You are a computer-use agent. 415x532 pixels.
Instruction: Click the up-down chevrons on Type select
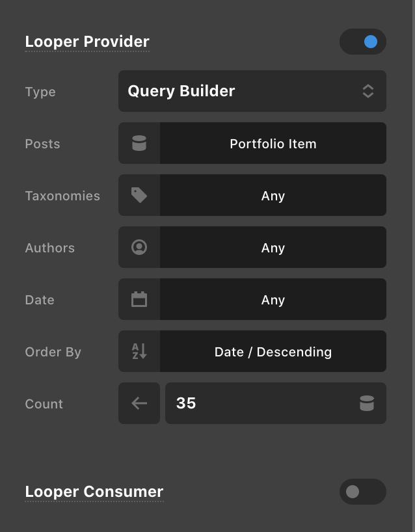368,91
